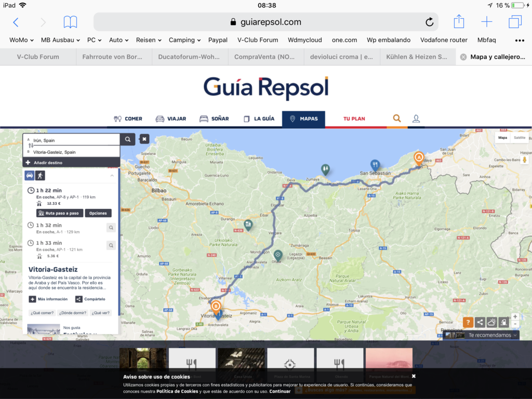Open the Safari share sheet
The width and height of the screenshot is (532, 399).
(459, 21)
